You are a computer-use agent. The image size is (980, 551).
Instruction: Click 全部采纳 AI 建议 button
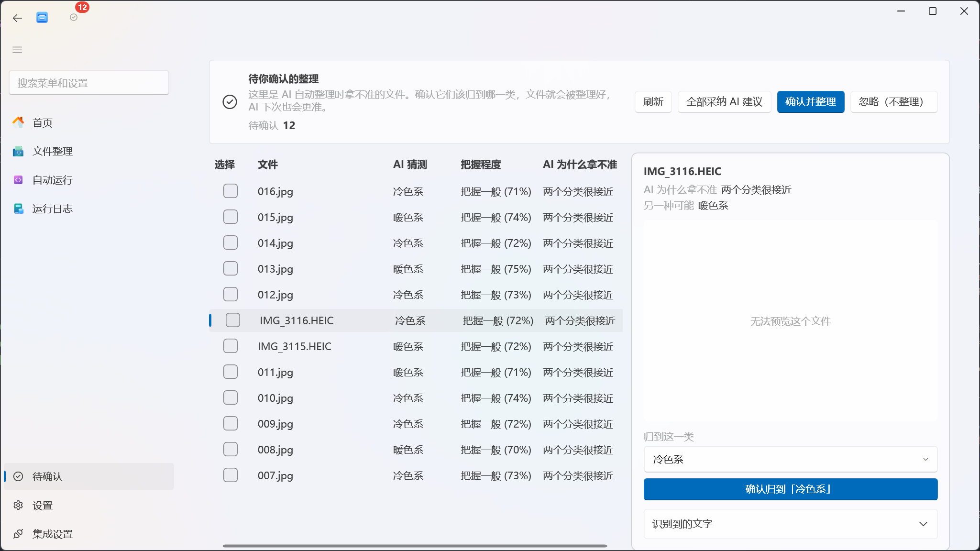click(x=724, y=102)
